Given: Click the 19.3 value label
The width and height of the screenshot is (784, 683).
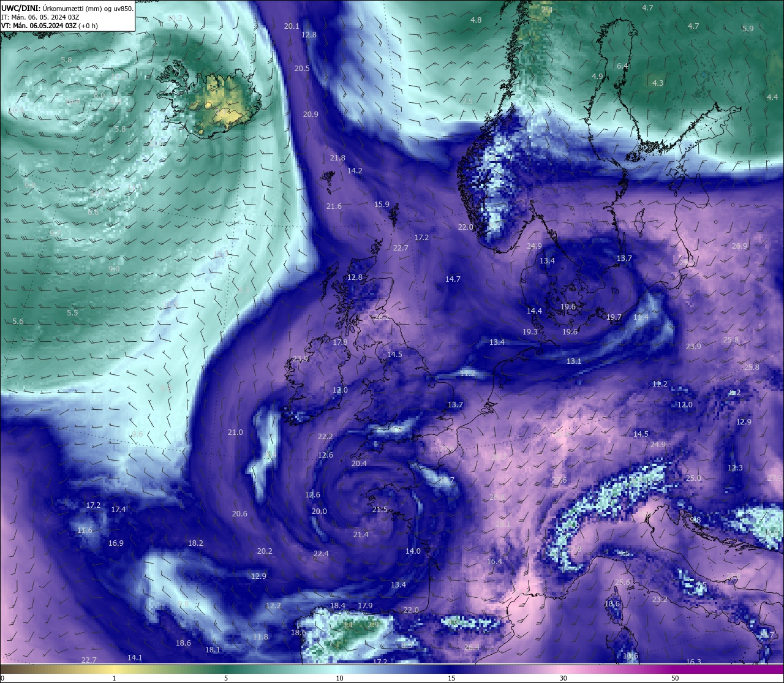Looking at the screenshot, I should point(530,332).
